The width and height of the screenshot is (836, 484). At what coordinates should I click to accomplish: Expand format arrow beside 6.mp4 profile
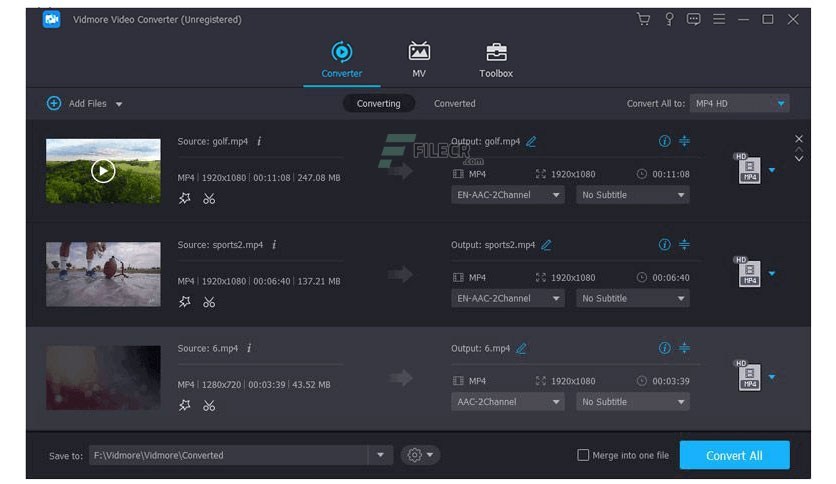(772, 377)
